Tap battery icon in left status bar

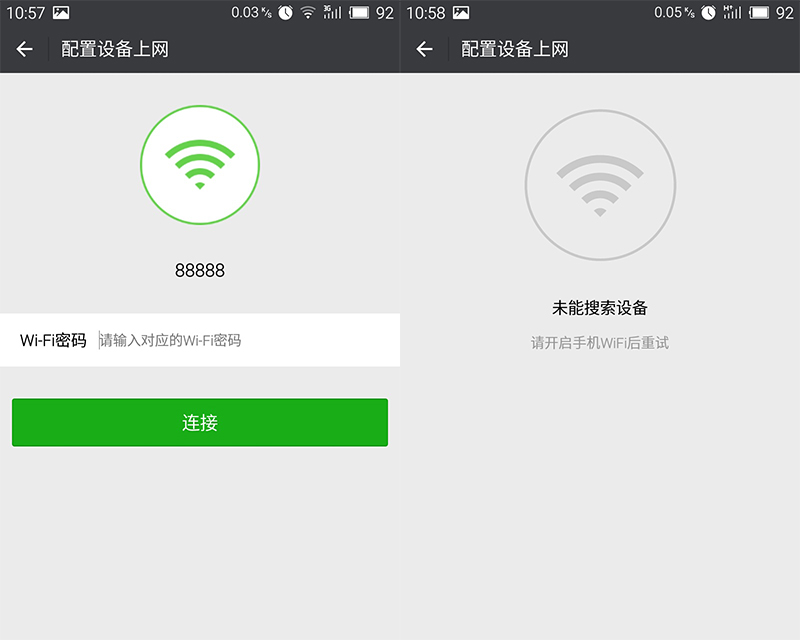pyautogui.click(x=359, y=13)
